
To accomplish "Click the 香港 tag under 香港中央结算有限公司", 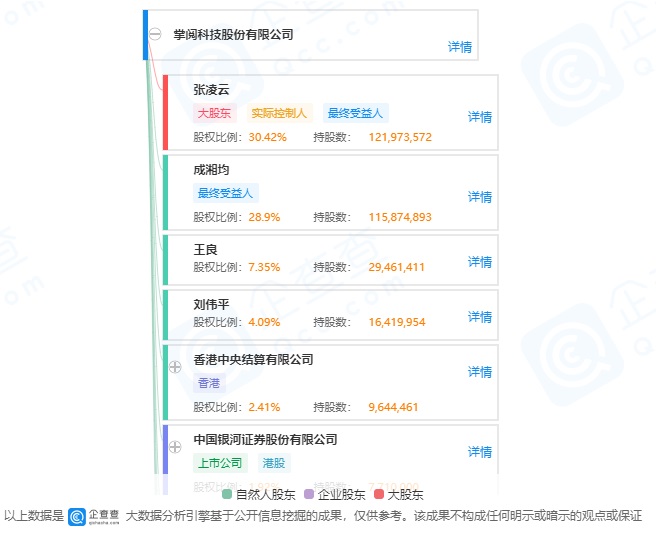I will (209, 383).
